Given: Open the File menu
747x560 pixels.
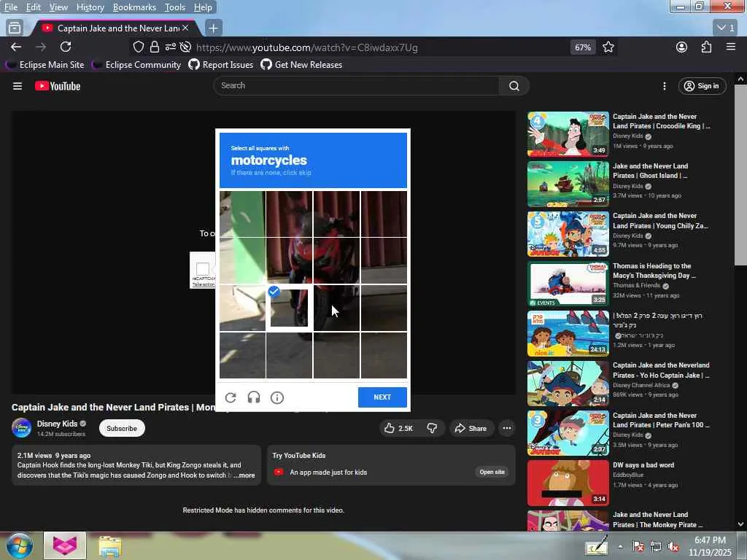Looking at the screenshot, I should coord(10,7).
